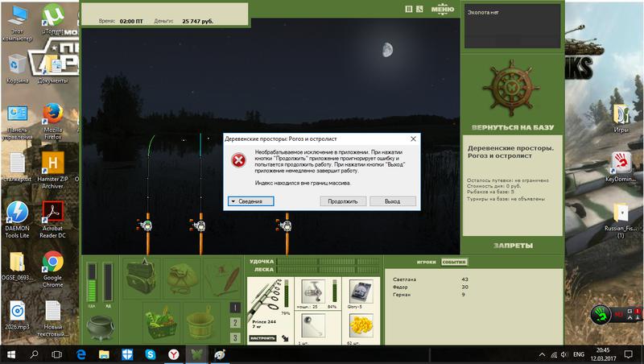Open the wooden bucket icon
644x364 pixels.
(200, 322)
